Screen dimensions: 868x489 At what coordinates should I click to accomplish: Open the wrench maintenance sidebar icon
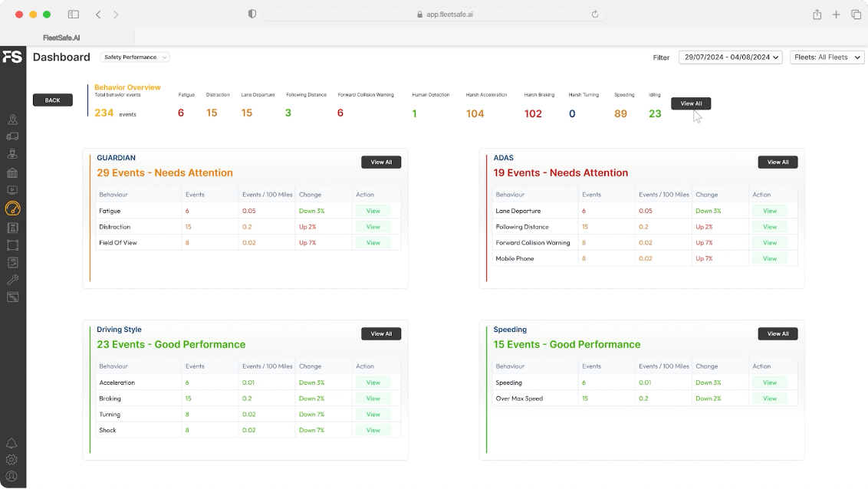pyautogui.click(x=12, y=280)
